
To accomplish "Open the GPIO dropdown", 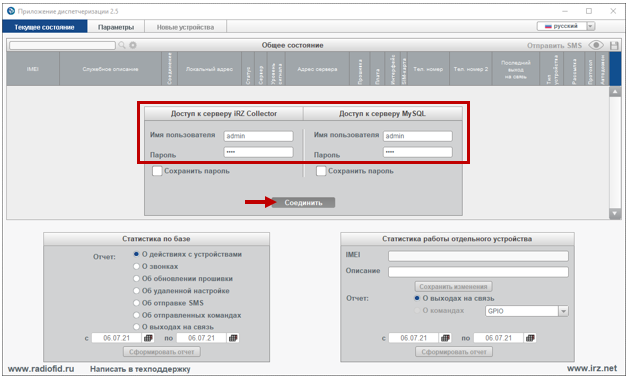I will pyautogui.click(x=563, y=311).
